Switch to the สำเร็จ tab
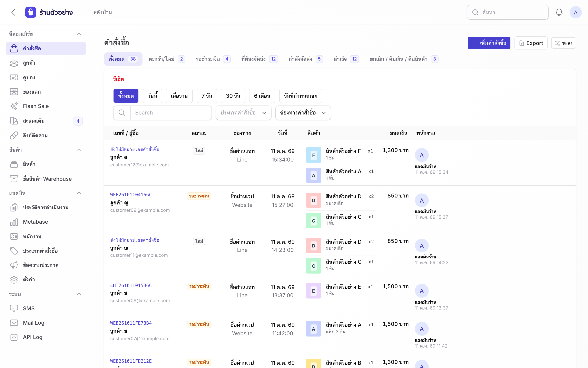This screenshot has height=368, width=588. (346, 59)
